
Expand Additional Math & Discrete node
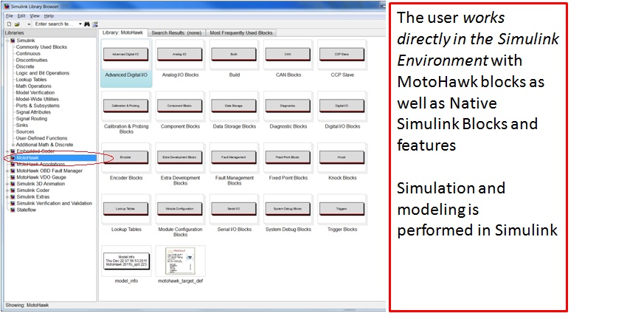click(x=13, y=145)
